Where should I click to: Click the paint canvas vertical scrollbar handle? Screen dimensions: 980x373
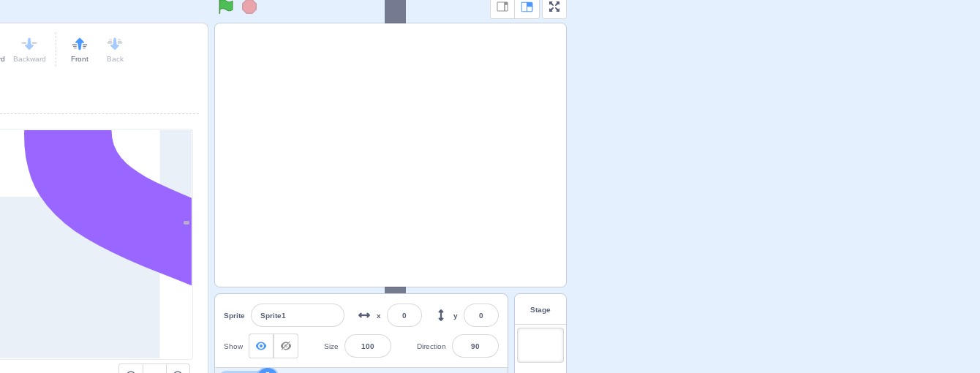186,222
